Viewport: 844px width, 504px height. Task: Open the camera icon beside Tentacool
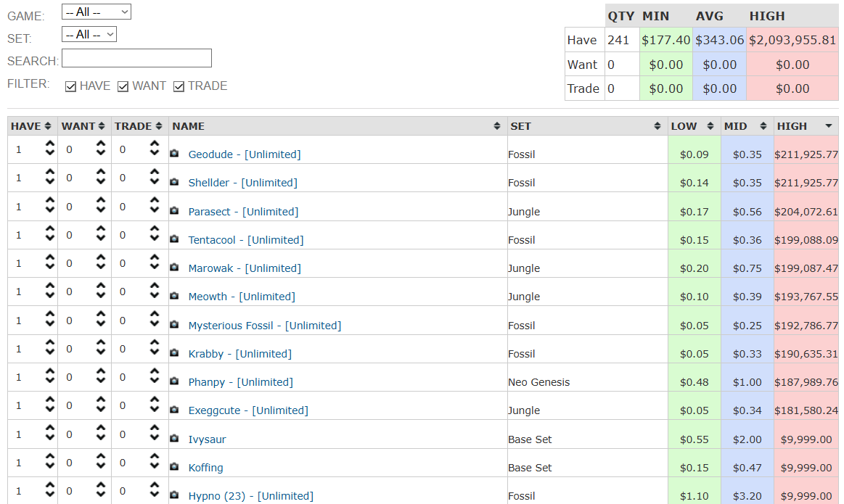click(174, 239)
